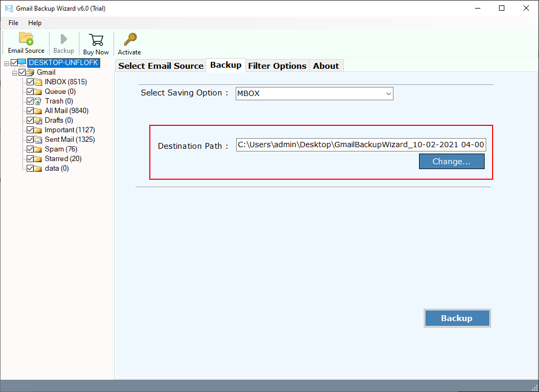Click the Change... destination button
The image size is (539, 392).
point(452,161)
